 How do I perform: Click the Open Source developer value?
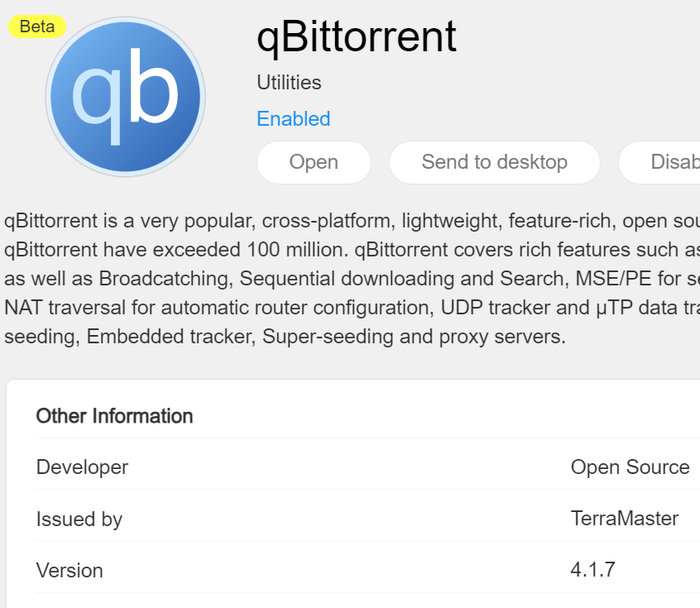tap(630, 467)
